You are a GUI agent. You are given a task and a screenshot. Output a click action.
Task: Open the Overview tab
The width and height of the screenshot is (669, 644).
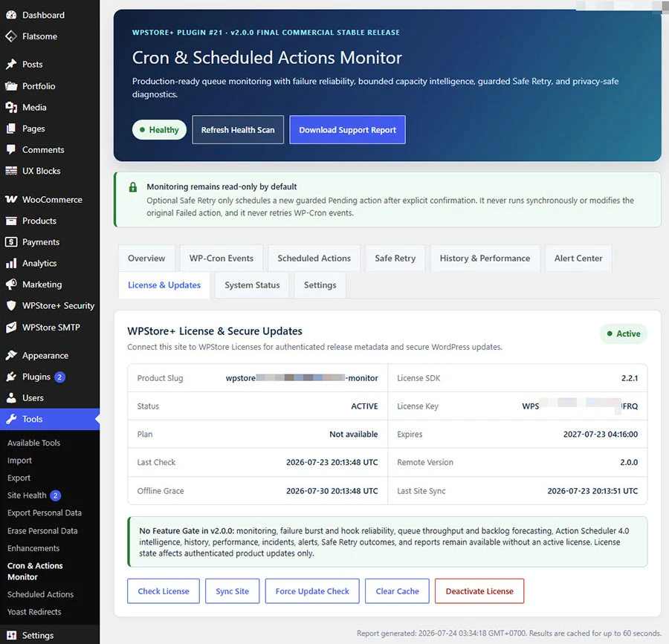[x=146, y=258]
